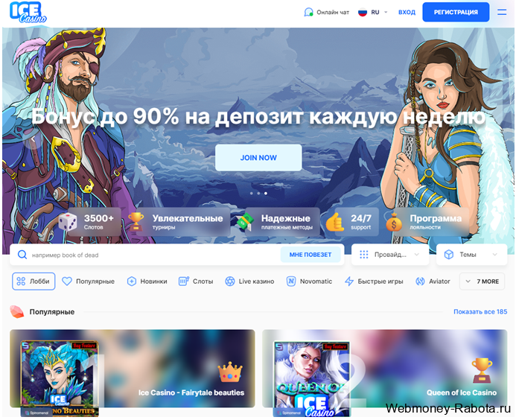
Task: Click the Ice Casino - Fairytale beauties title
Action: click(191, 392)
